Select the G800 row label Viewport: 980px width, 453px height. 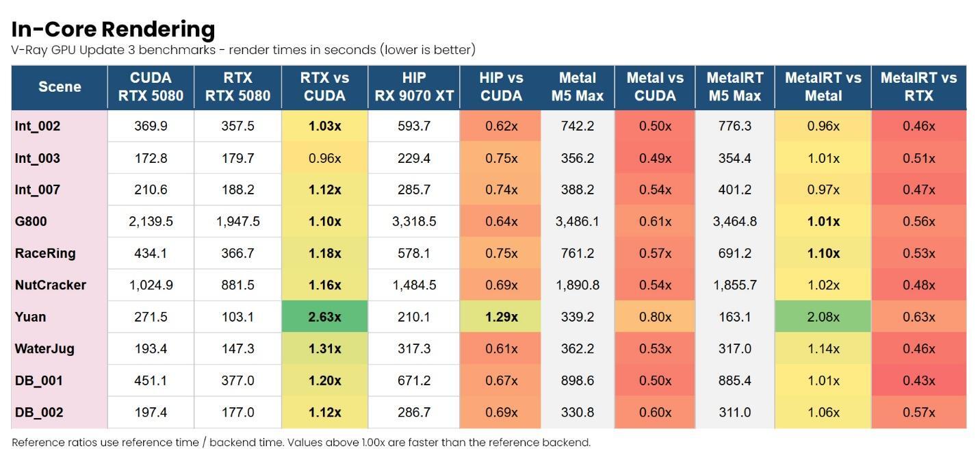(31, 222)
